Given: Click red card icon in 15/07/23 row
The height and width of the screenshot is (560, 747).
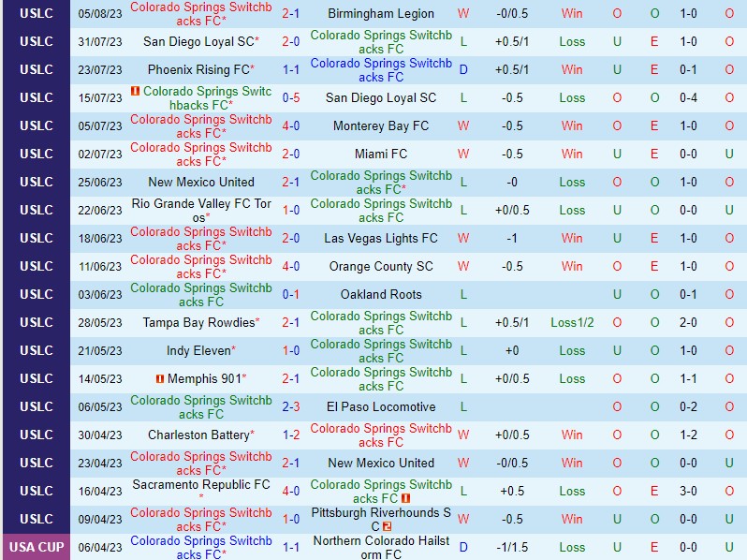Looking at the screenshot, I should (x=136, y=91).
